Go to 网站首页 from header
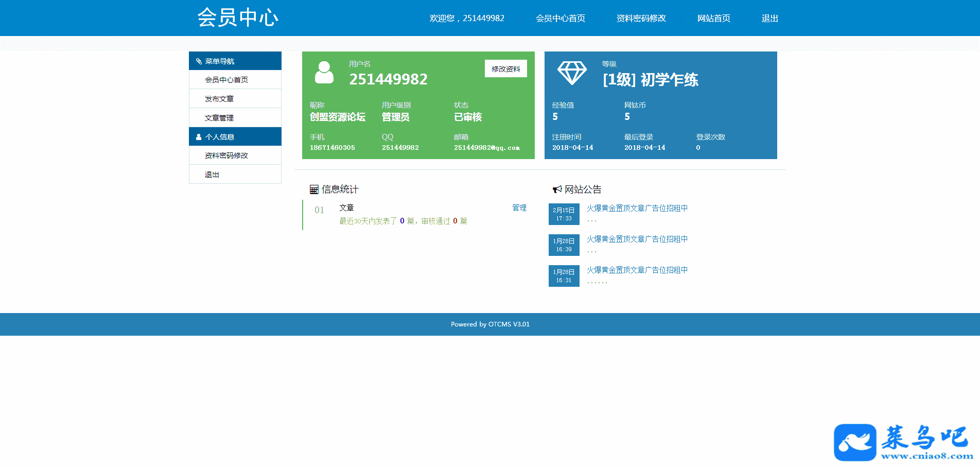 coord(713,19)
